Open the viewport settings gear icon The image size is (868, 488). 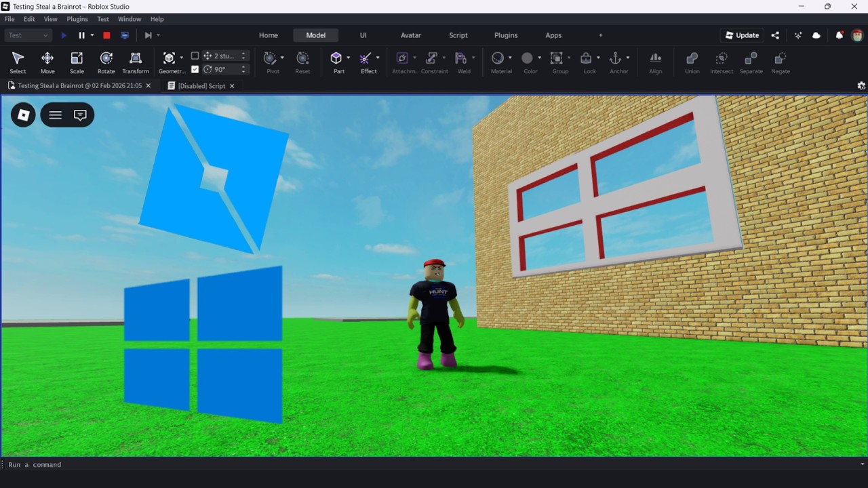[x=861, y=86]
